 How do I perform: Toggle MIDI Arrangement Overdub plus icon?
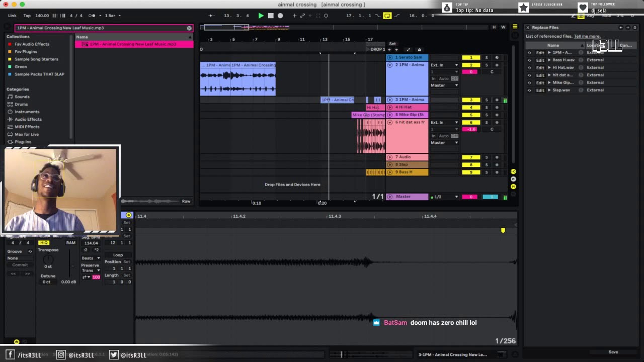coord(295,16)
